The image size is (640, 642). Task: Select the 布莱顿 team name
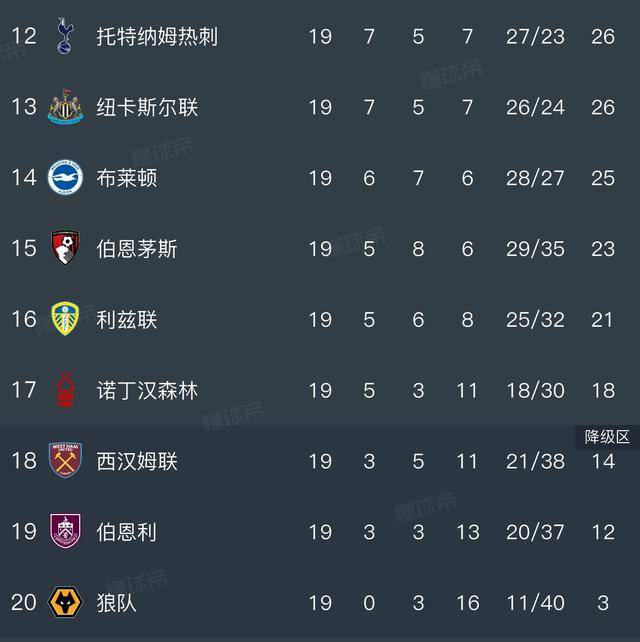[x=127, y=178]
